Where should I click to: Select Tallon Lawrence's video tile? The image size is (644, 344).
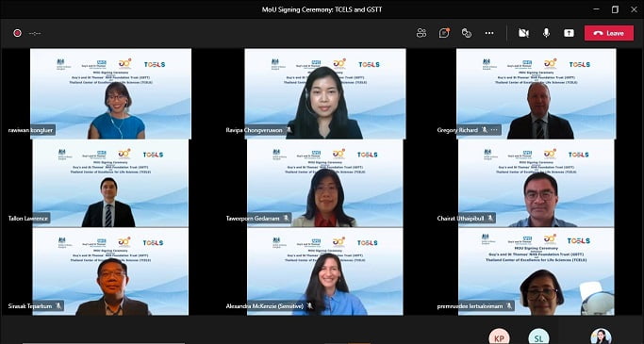coord(110,183)
